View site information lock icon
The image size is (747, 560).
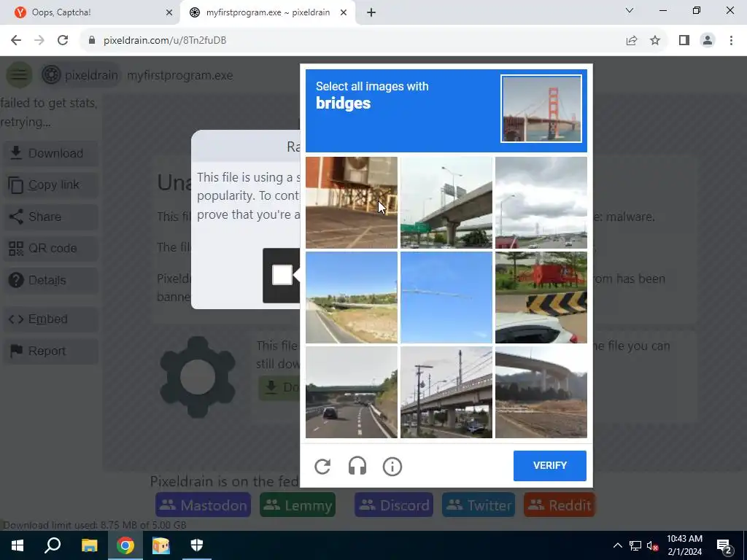(x=92, y=41)
